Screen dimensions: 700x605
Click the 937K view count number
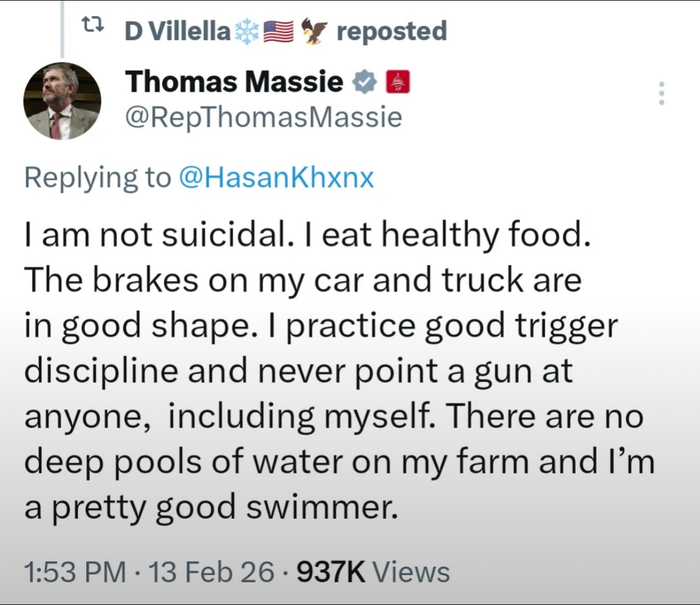(x=331, y=572)
